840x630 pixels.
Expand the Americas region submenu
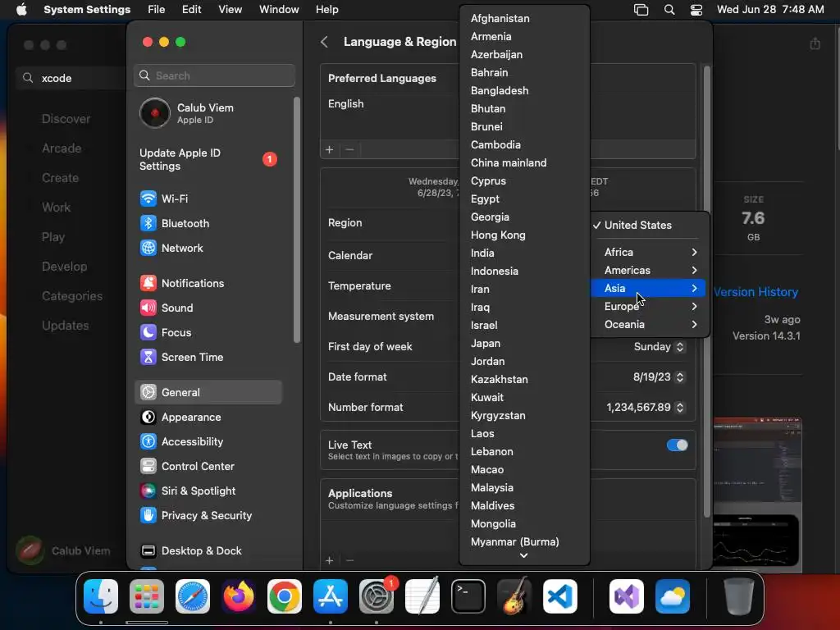coord(650,271)
